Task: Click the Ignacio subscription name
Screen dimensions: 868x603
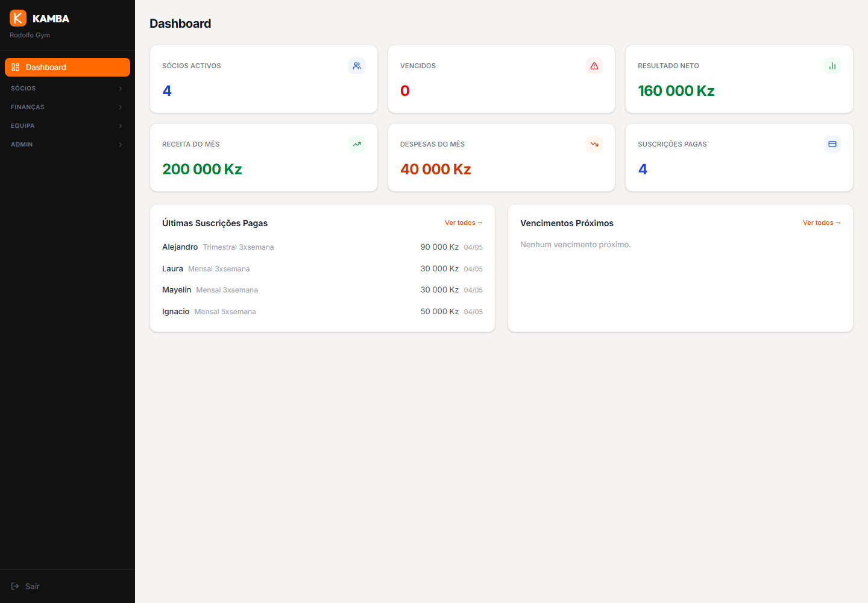Action: click(175, 312)
